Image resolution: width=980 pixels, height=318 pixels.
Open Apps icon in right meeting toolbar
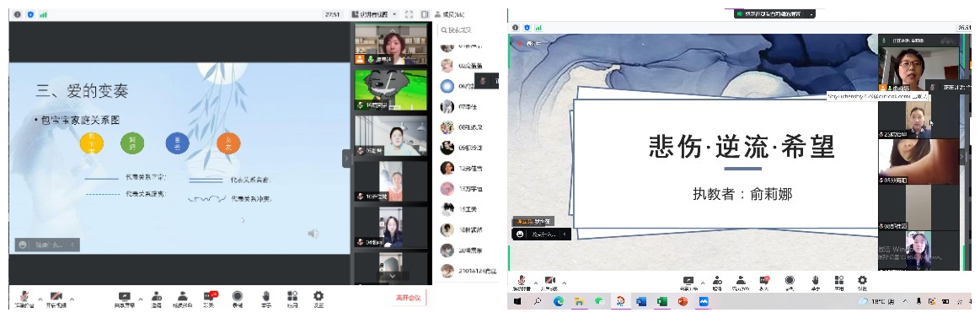pyautogui.click(x=838, y=283)
